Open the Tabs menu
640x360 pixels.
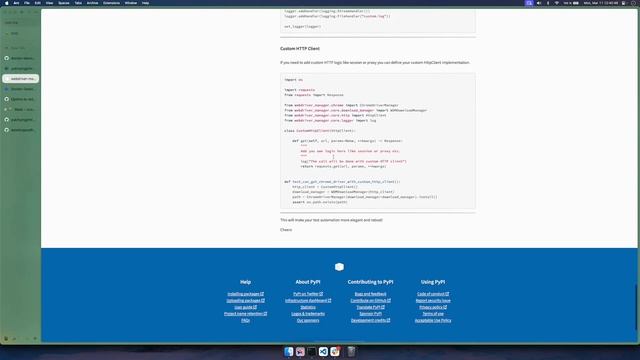[x=78, y=3]
